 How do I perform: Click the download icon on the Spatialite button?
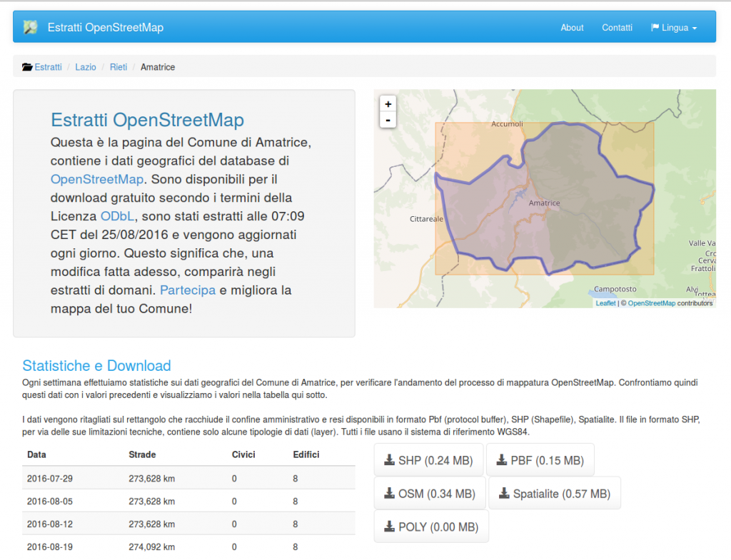pyautogui.click(x=502, y=493)
